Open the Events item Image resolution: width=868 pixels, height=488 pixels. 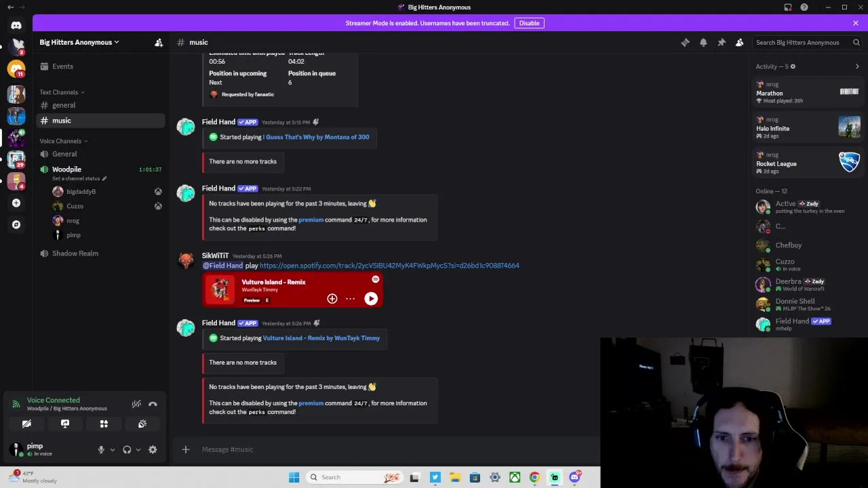tap(100, 66)
